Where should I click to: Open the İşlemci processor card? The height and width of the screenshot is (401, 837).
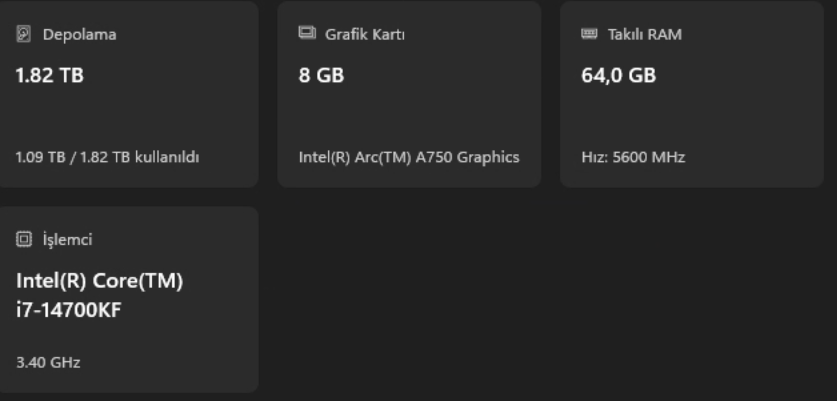[x=129, y=300]
